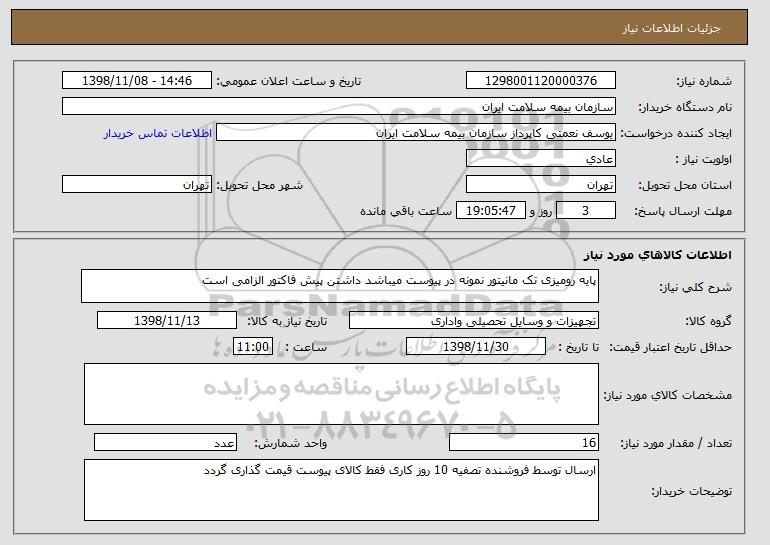
Task: Select the time field showing 11:00
Action: tap(252, 347)
